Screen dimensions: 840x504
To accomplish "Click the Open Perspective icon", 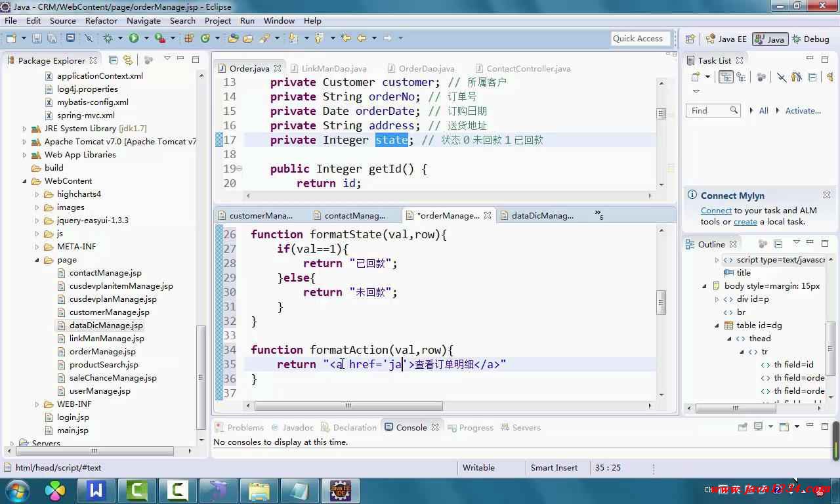I will point(690,39).
